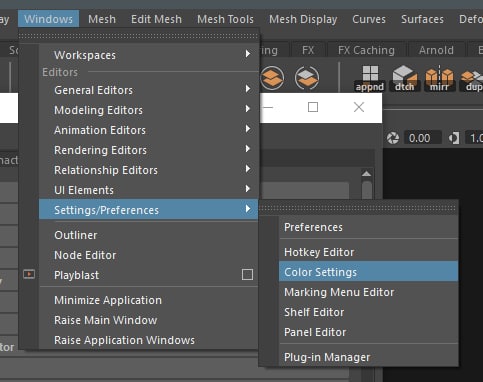Expand the Rendering Editors submenu
The width and height of the screenshot is (483, 382).
coord(149,150)
